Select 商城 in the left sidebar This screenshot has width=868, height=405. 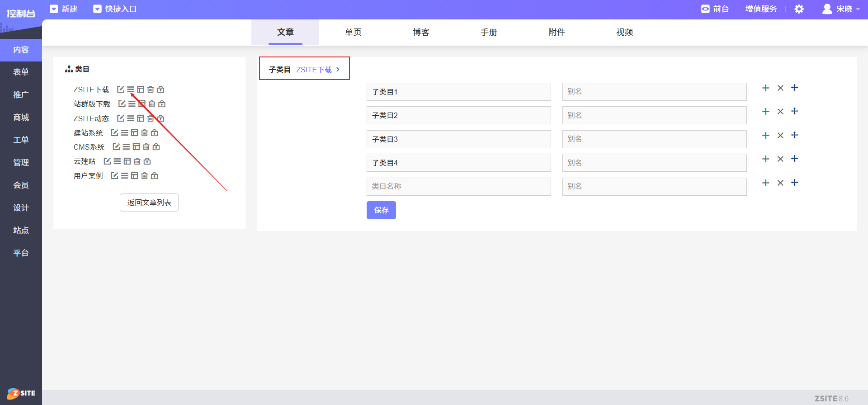point(21,118)
